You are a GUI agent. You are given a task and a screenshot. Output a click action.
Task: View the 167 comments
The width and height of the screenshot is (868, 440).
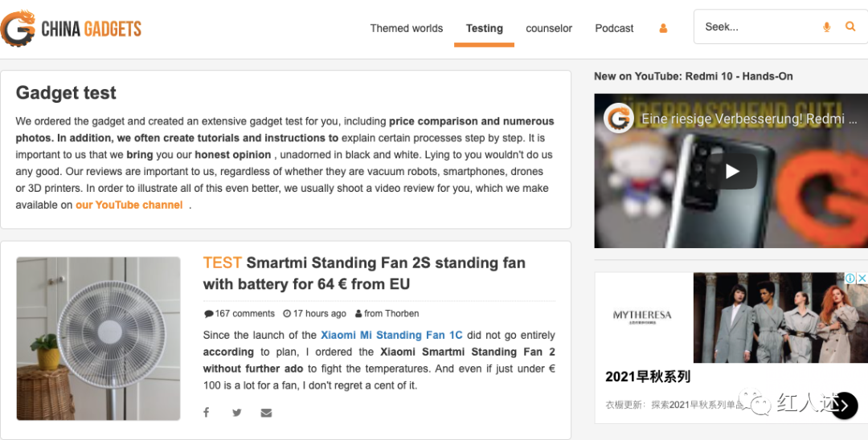point(240,313)
